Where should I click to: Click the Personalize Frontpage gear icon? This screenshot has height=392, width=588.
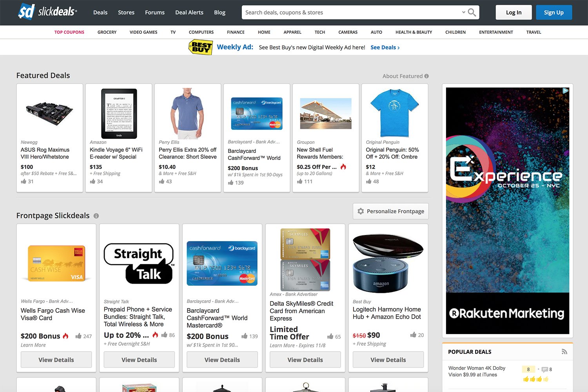361,211
